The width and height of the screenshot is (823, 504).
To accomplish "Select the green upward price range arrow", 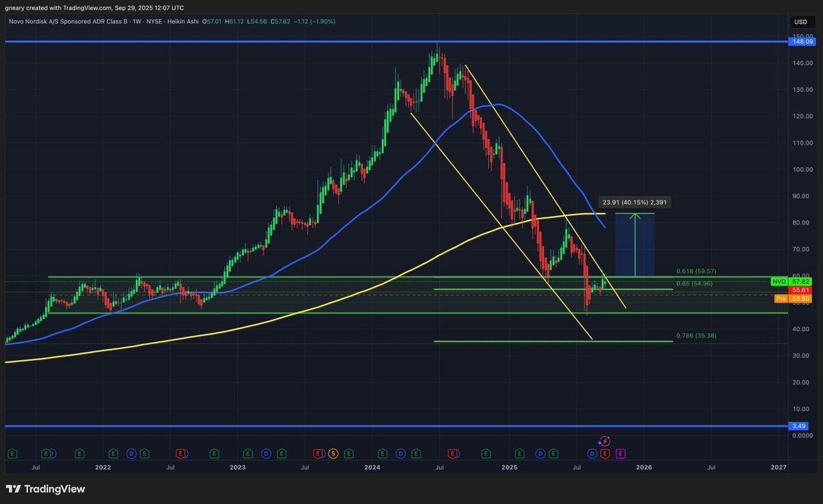I will click(635, 245).
